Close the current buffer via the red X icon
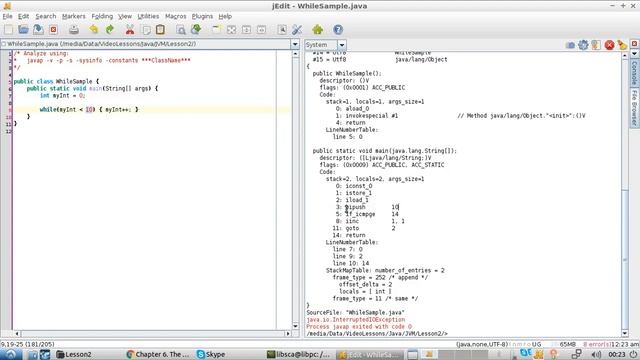The width and height of the screenshot is (640, 360). 53,29
